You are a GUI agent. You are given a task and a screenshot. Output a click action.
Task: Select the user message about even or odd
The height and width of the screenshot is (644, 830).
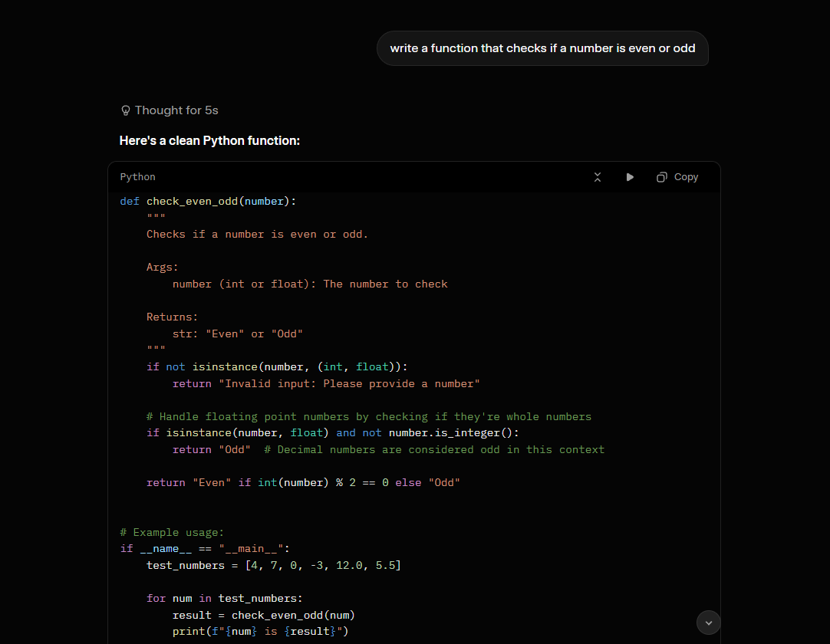point(542,48)
